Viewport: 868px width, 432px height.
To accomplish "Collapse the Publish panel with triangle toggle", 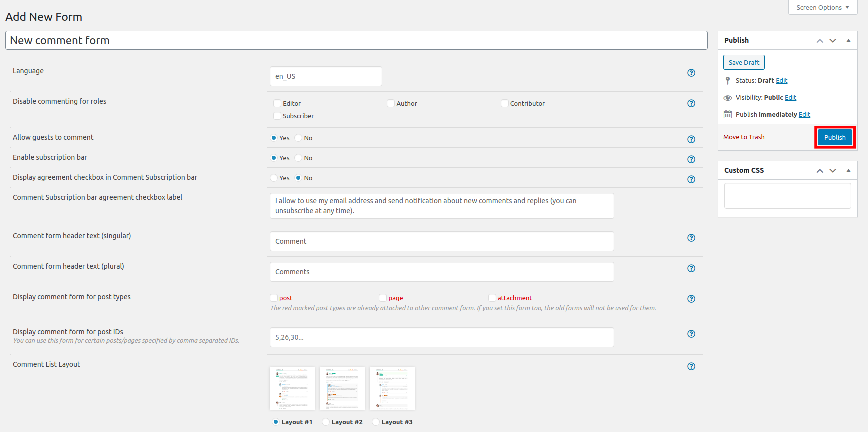I will click(848, 40).
